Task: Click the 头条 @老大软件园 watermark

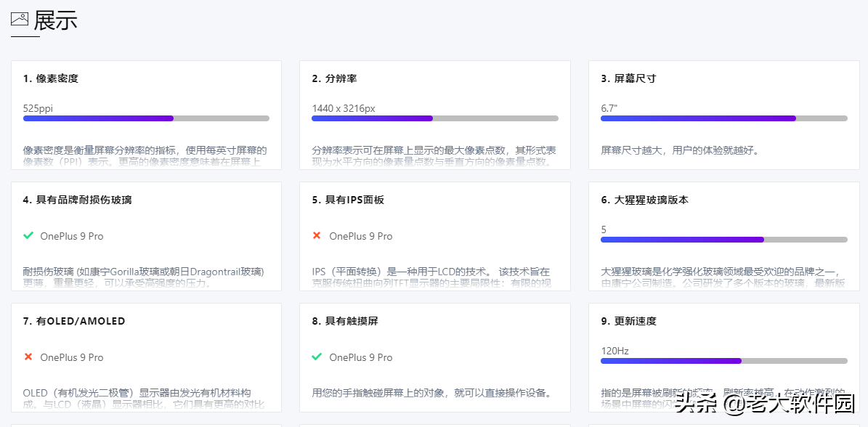Action: coord(765,403)
